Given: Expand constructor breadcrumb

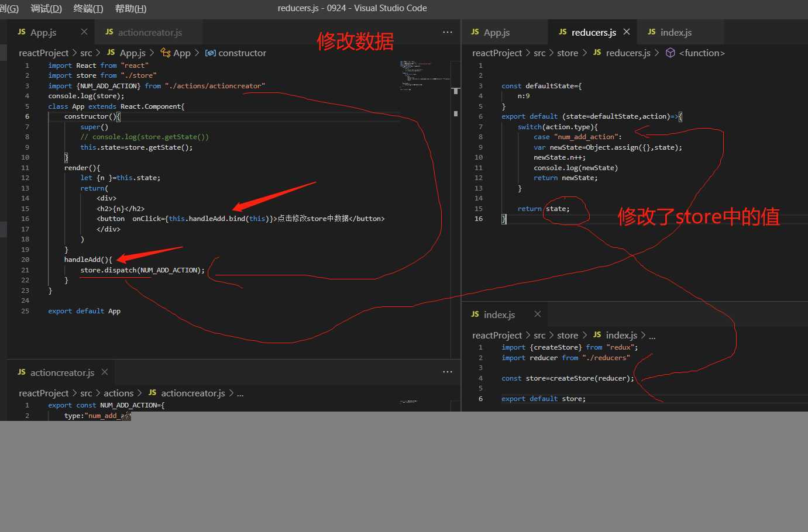Looking at the screenshot, I should coord(242,53).
